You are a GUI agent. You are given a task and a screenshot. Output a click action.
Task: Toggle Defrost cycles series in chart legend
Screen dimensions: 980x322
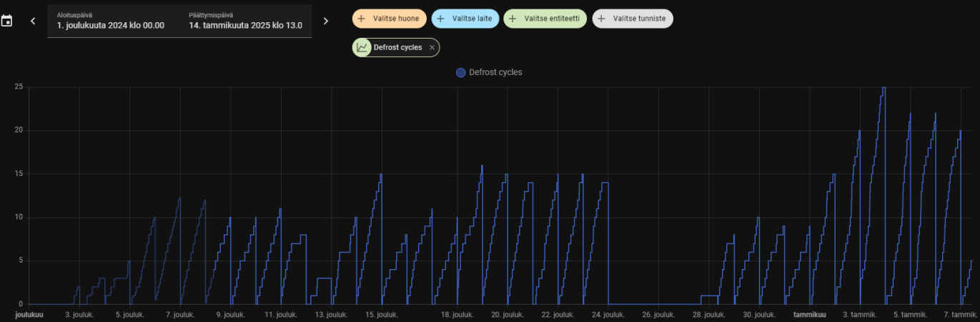(495, 72)
